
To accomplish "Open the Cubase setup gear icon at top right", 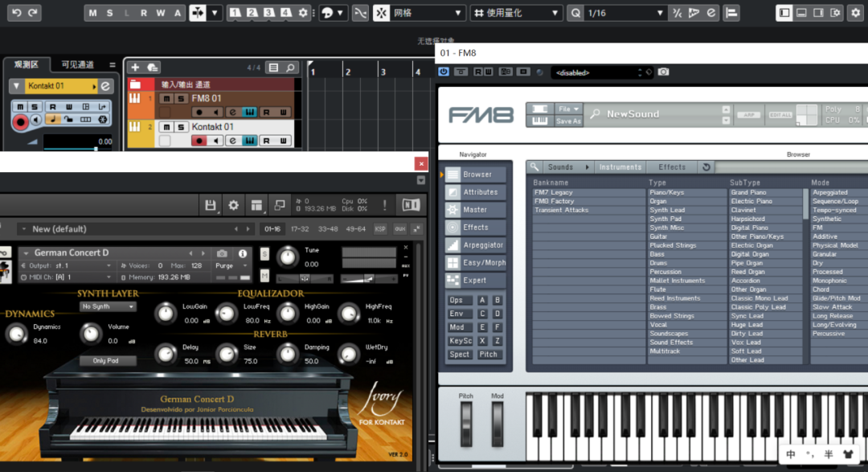I will click(x=855, y=13).
